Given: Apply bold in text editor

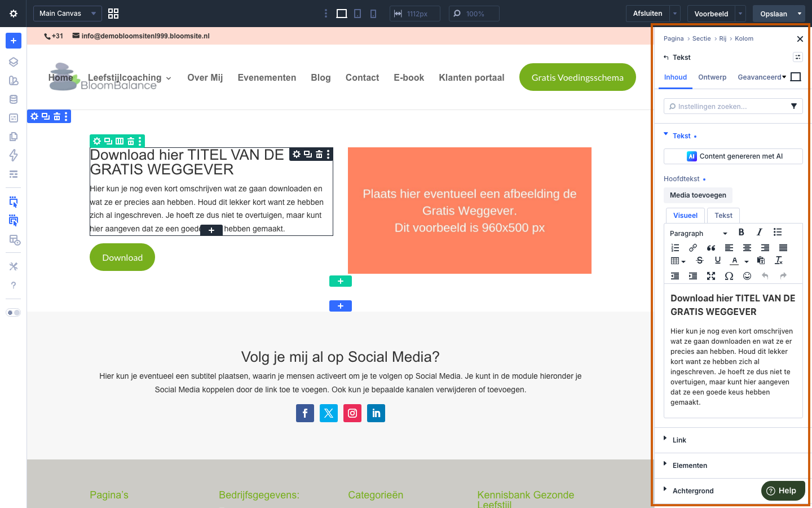Looking at the screenshot, I should (742, 232).
